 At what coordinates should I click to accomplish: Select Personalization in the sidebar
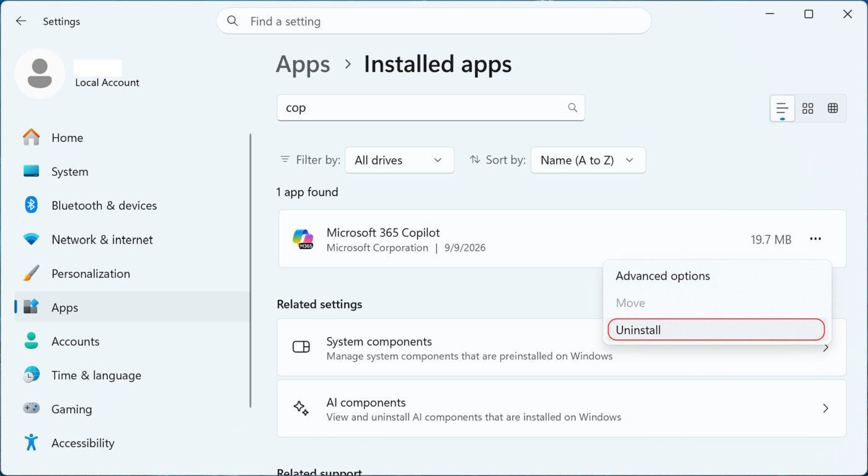pos(131,273)
